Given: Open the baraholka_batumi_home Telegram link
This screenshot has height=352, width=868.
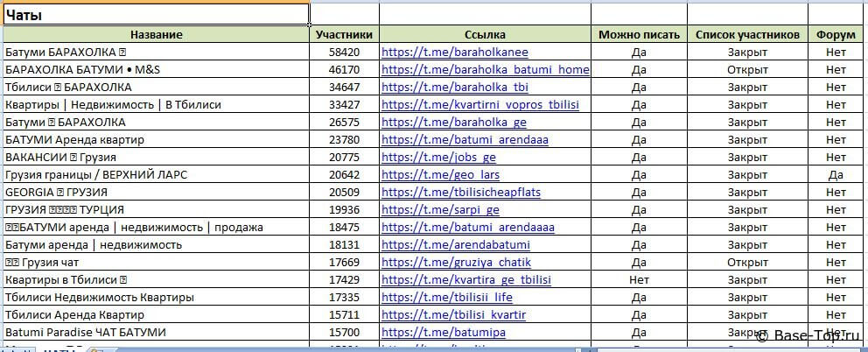Looking at the screenshot, I should coord(486,69).
